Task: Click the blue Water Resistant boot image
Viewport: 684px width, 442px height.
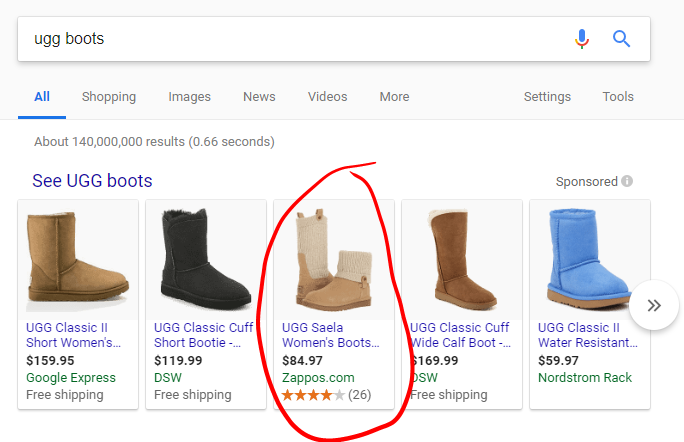Action: pos(589,258)
